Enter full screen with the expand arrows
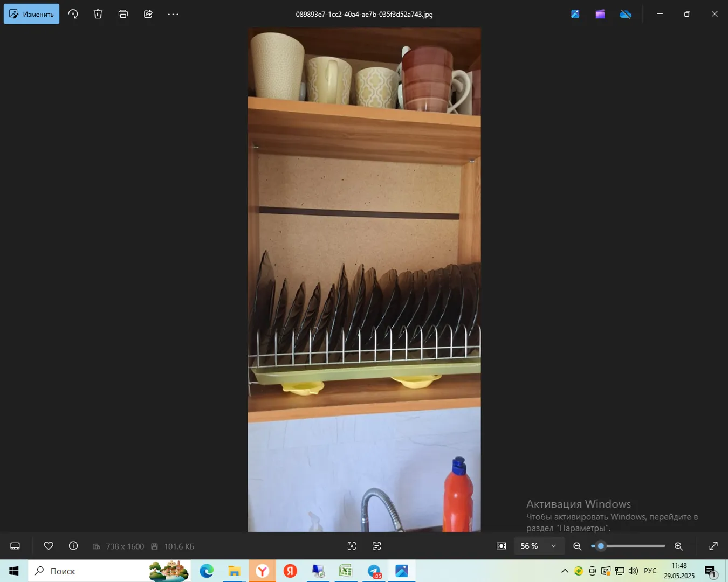 coord(713,546)
